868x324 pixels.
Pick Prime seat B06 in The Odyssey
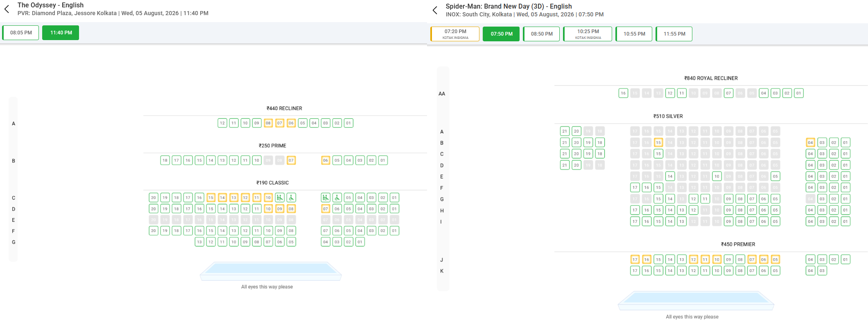click(x=325, y=160)
